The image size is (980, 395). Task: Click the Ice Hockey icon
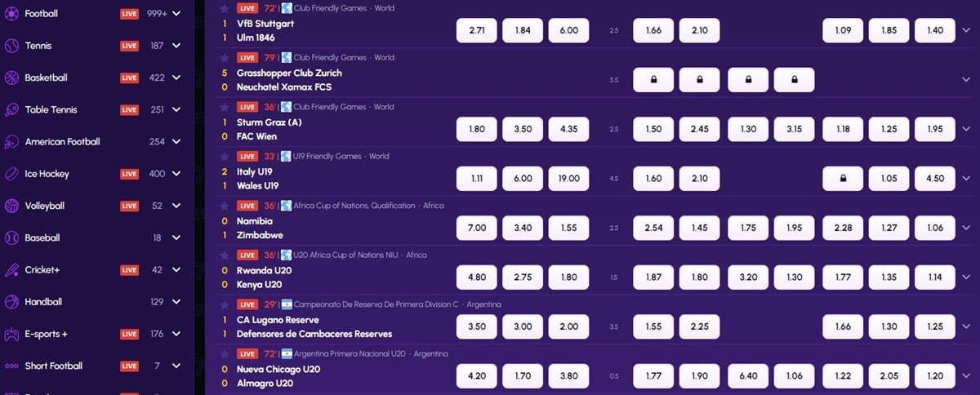pyautogui.click(x=11, y=174)
